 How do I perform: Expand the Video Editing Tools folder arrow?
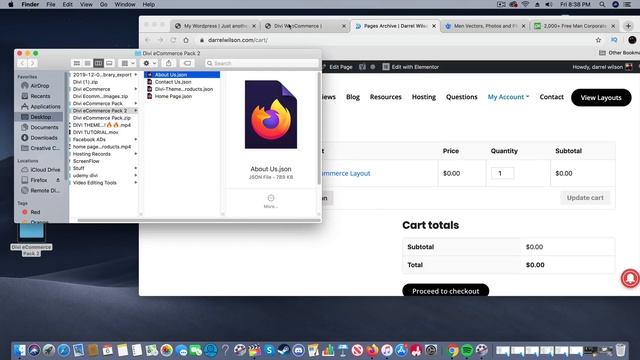click(136, 183)
